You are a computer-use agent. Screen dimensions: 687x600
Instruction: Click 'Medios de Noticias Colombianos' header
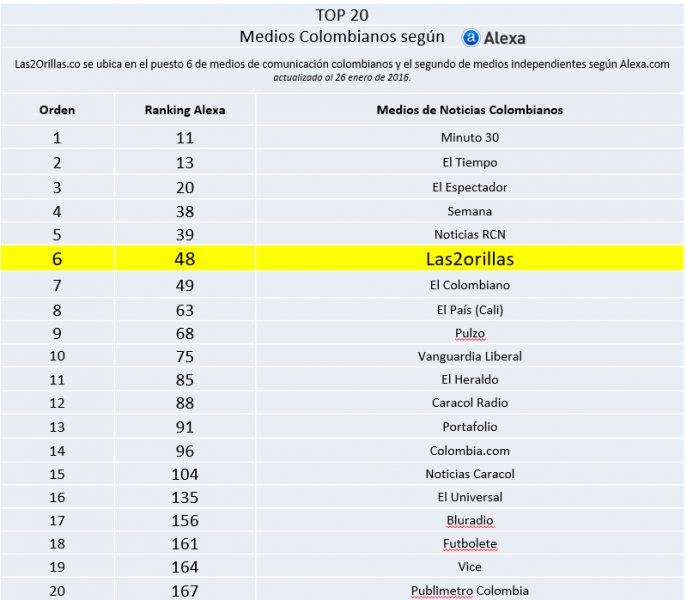tap(469, 110)
